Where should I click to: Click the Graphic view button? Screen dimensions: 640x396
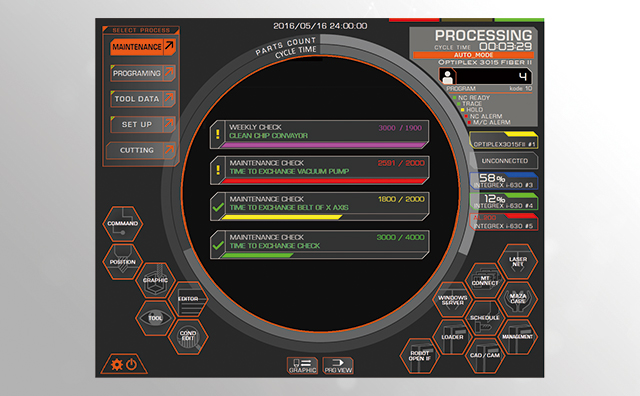coord(302,365)
